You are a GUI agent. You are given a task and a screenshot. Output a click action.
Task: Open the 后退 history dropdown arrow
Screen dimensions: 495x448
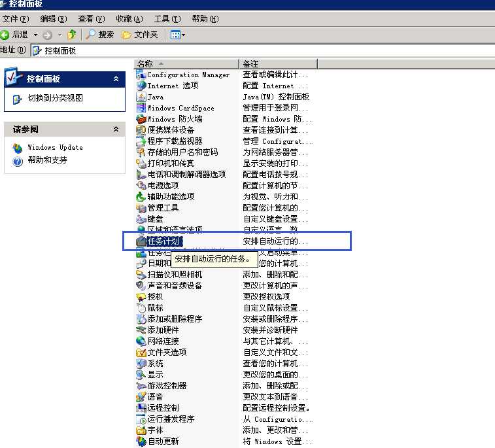pos(36,35)
